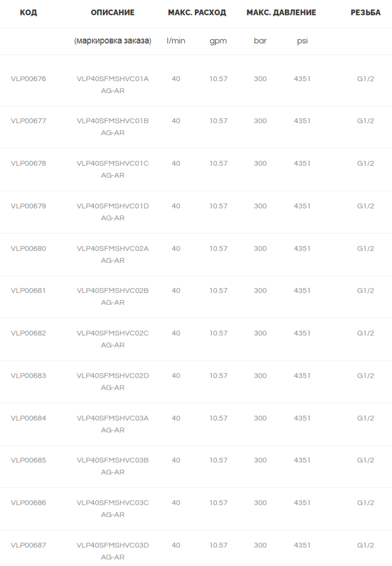The height and width of the screenshot is (566, 392).
Task: Click description VLP40SFMSHVC03B AG-AR
Action: click(113, 466)
